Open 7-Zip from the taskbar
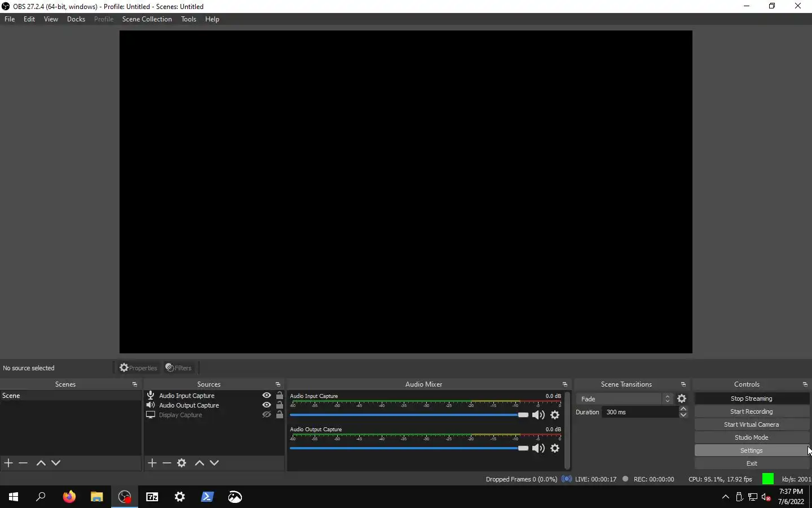The height and width of the screenshot is (508, 812). point(152,497)
